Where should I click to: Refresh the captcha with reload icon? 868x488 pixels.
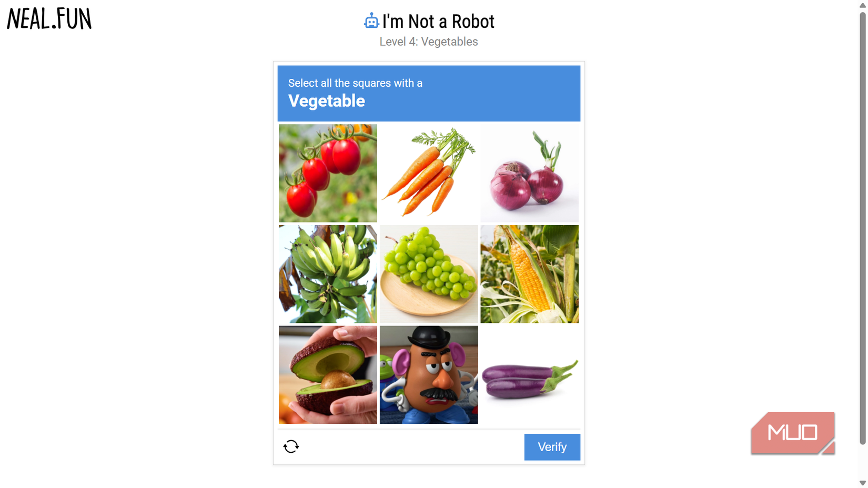pos(291,446)
